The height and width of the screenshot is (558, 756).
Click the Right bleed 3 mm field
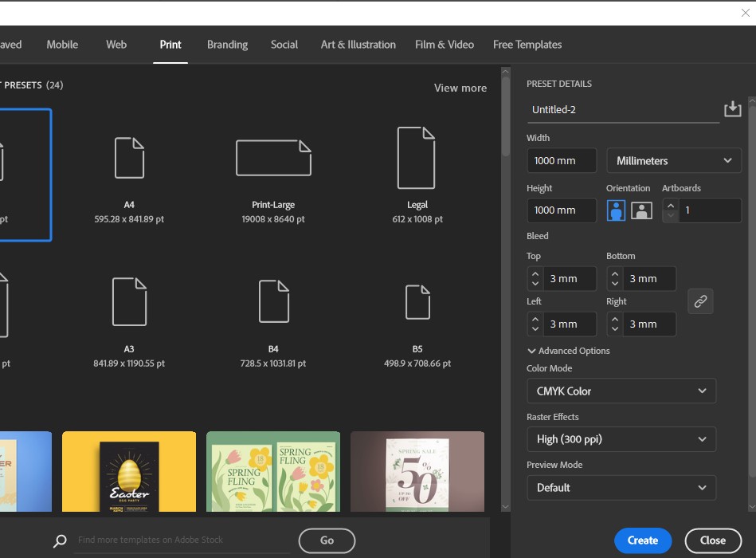(649, 324)
